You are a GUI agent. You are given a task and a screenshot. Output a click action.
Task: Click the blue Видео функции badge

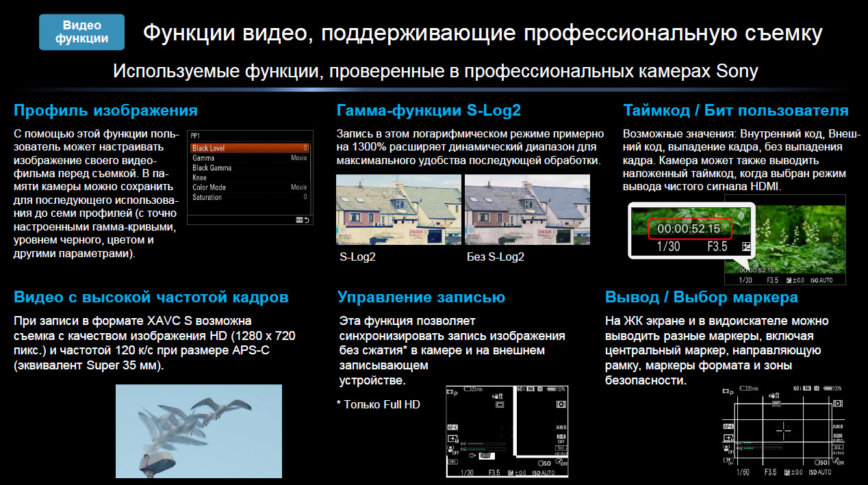82,31
